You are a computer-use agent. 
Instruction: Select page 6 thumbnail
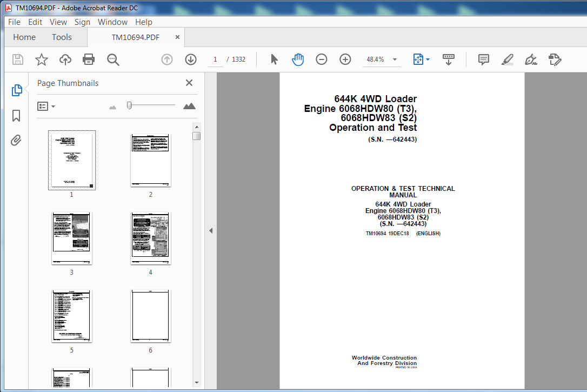point(150,316)
